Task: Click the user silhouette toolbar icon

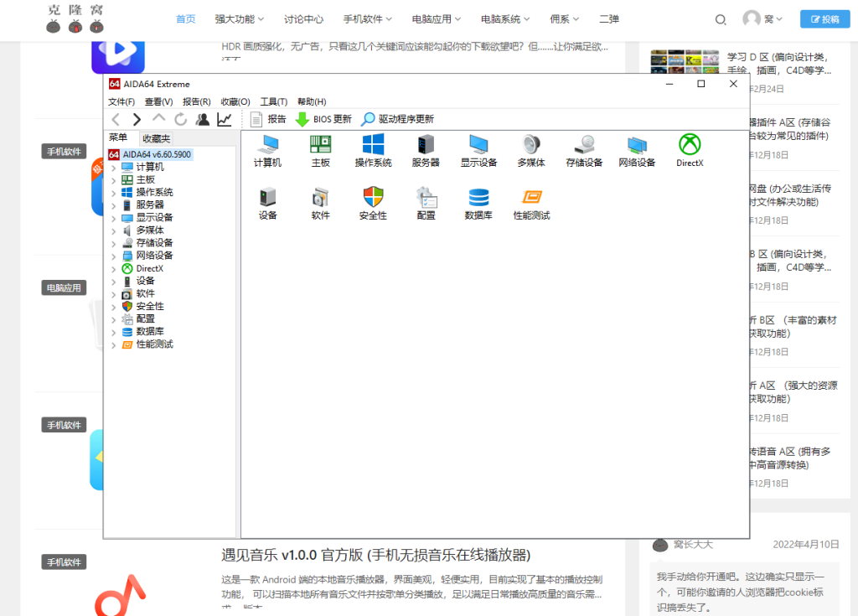Action: [203, 119]
